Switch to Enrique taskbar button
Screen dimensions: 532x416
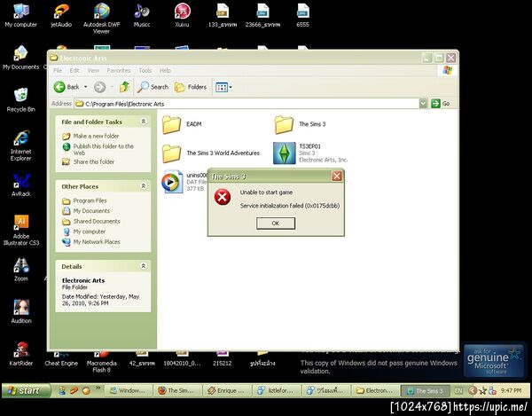(227, 391)
